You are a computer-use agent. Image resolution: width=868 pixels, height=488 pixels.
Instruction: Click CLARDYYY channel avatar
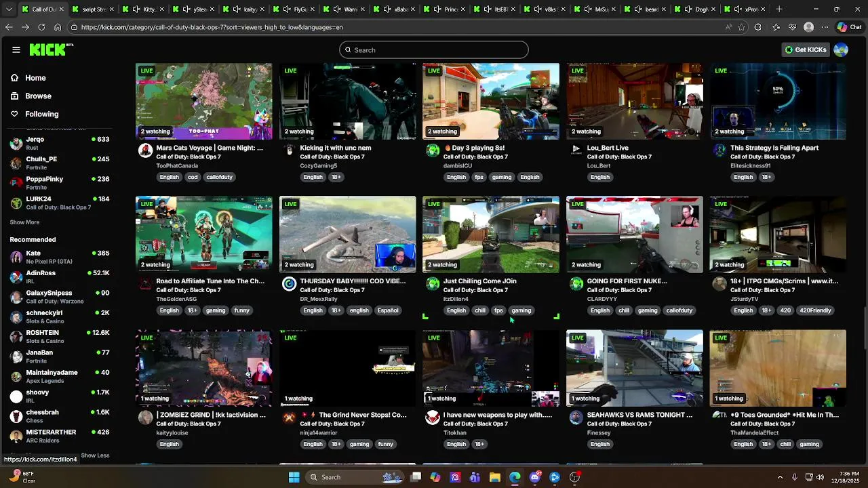(x=576, y=284)
